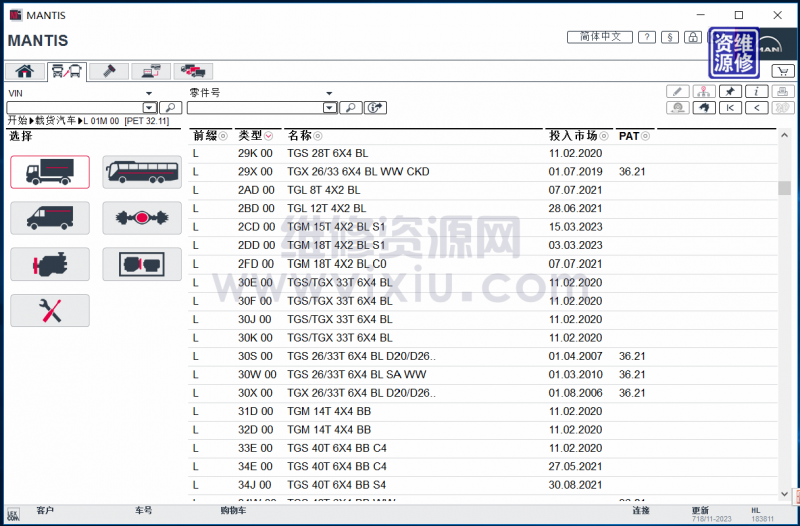This screenshot has width=800, height=526.
Task: Select row 33E 00 TGS 40T 6X4 BB C4
Action: tap(483, 448)
